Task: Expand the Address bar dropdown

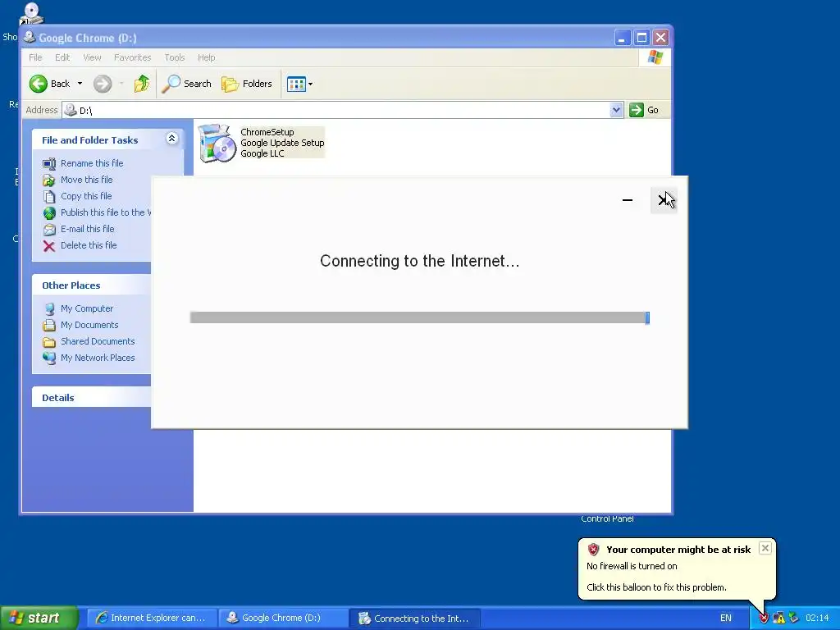Action: pos(617,110)
